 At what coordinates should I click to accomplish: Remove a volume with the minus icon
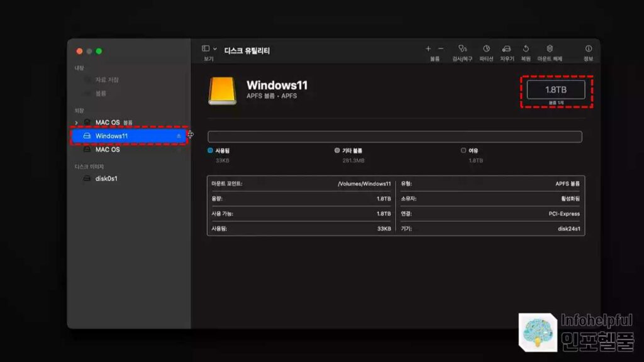441,48
